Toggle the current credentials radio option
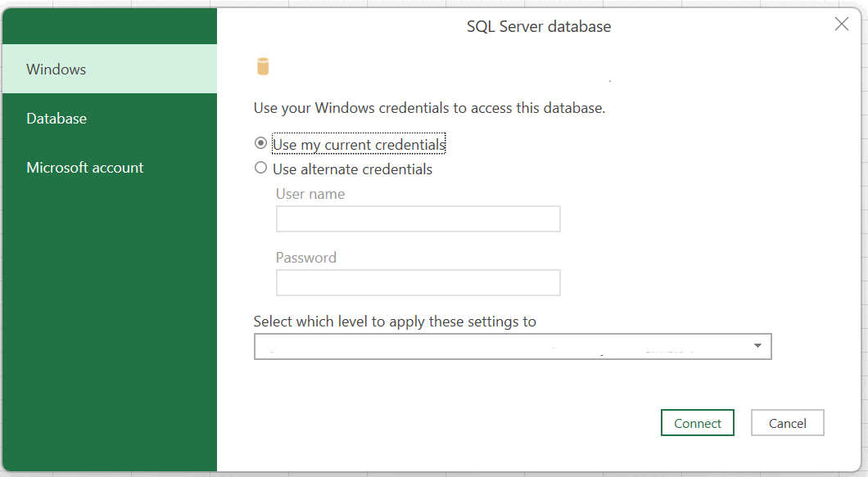Image resolution: width=868 pixels, height=477 pixels. tap(260, 142)
